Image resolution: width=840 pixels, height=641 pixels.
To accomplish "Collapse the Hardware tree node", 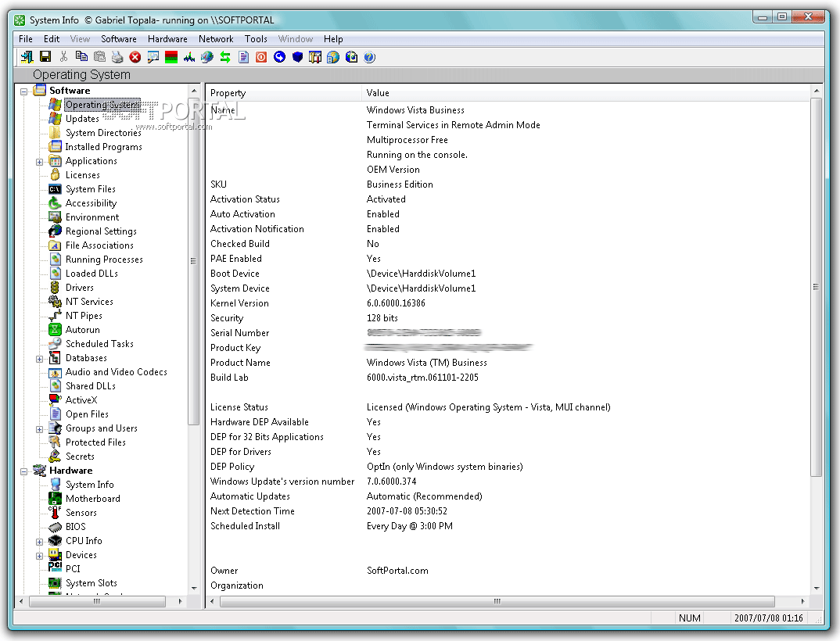I will tap(23, 472).
